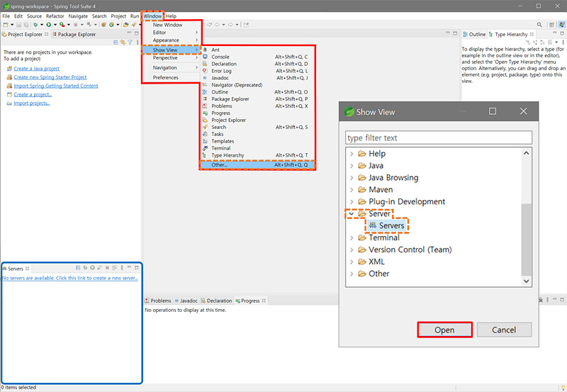Image resolution: width=567 pixels, height=392 pixels.
Task: Choose Other... in Show View submenu
Action: click(257, 165)
